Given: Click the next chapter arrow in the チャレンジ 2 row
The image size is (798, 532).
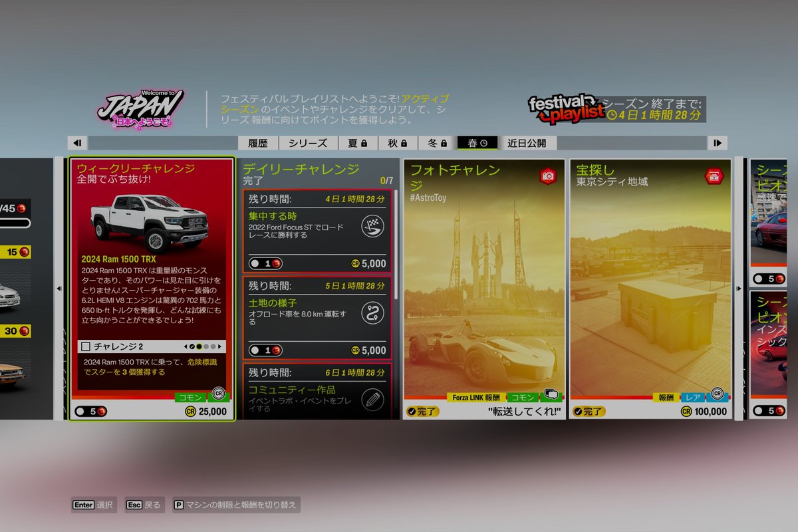Looking at the screenshot, I should [220, 346].
